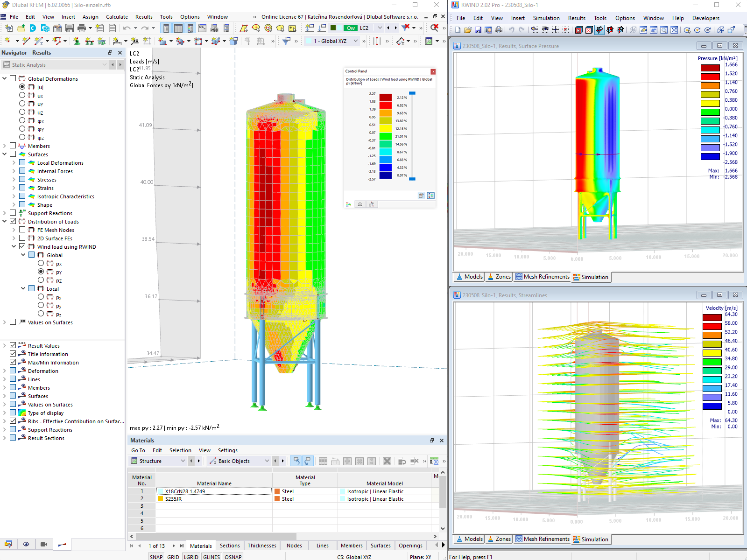Viewport: 747px width, 560px height.
Task: Open the Static Analysis navigator dropdown
Action: 105,64
